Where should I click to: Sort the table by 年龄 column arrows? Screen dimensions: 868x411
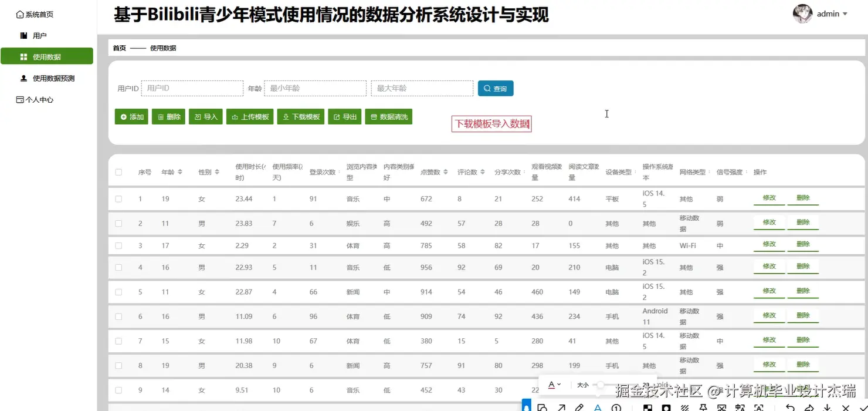pyautogui.click(x=180, y=172)
